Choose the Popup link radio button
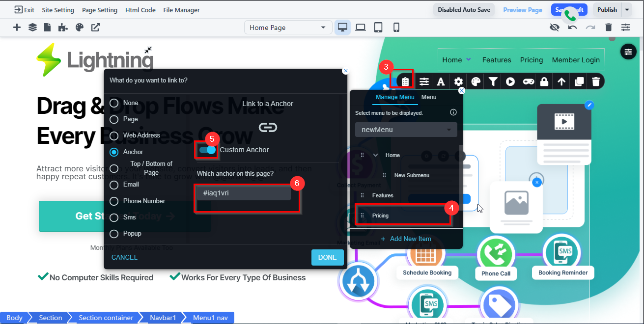Viewport: 644px width, 324px height. pos(114,234)
